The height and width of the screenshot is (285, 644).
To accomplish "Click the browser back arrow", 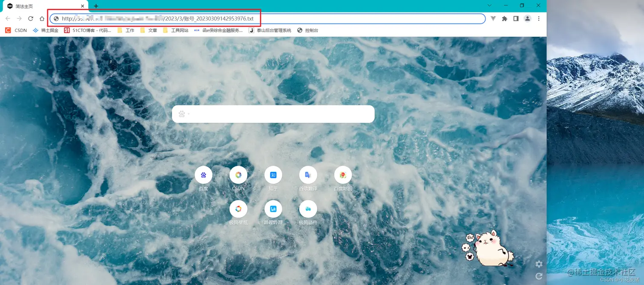I will coord(8,19).
